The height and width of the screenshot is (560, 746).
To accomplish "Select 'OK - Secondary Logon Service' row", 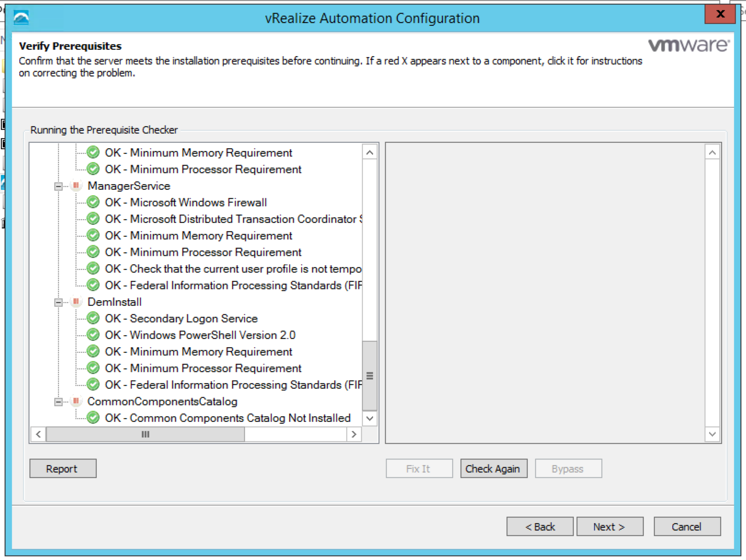I will coord(181,318).
